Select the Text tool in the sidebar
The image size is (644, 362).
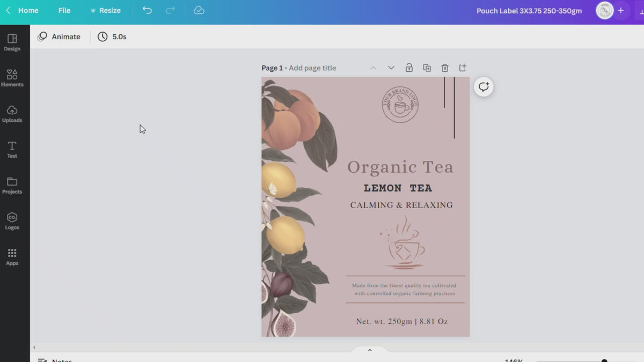click(12, 150)
